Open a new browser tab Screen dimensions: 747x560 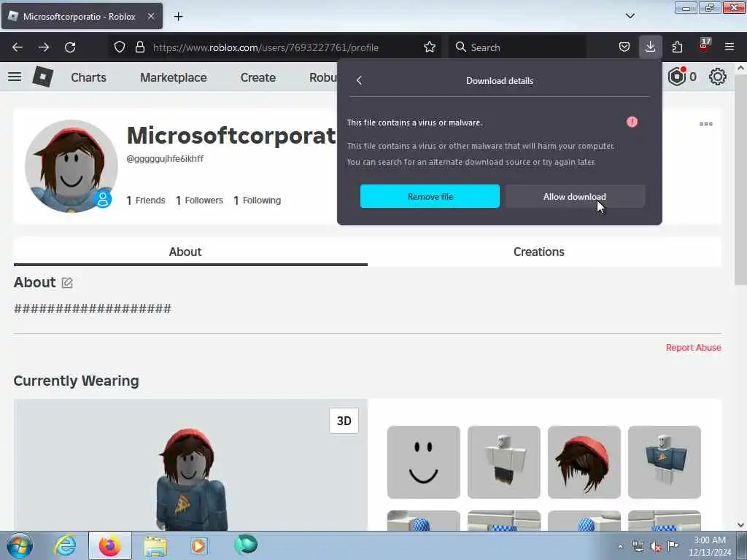[x=178, y=17]
